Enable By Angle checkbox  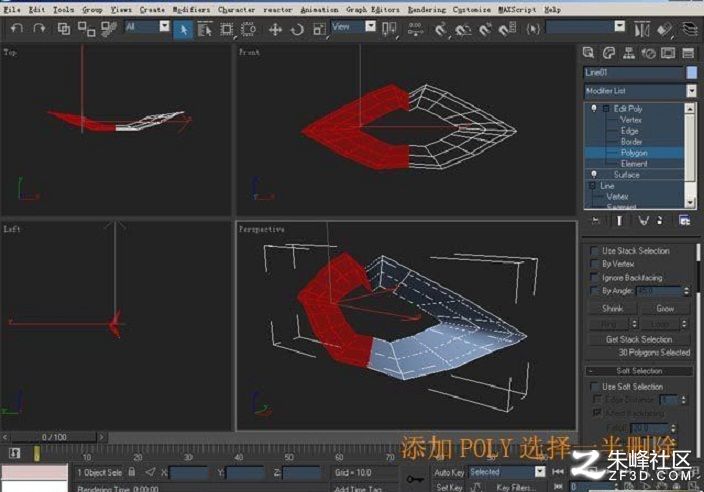(594, 291)
